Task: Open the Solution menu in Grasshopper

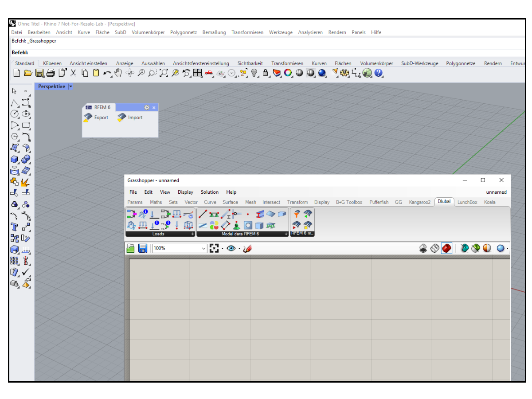Action: tap(209, 192)
